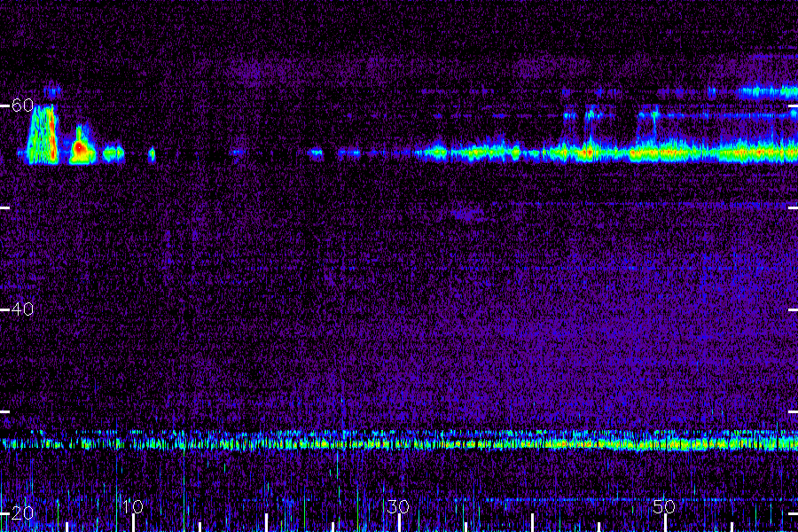The image size is (798, 532).
Task: Click the tall red-green burst below the 60 label
Action: pyautogui.click(x=43, y=135)
